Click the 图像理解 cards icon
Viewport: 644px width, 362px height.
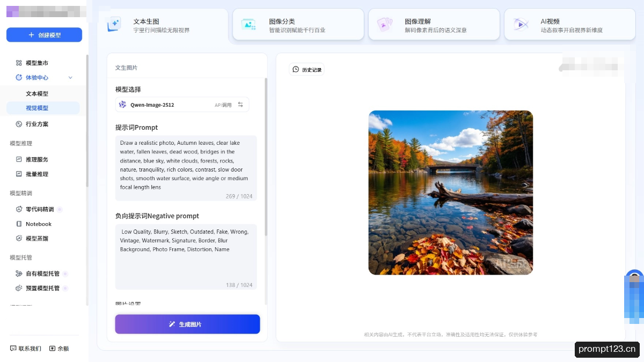(385, 24)
